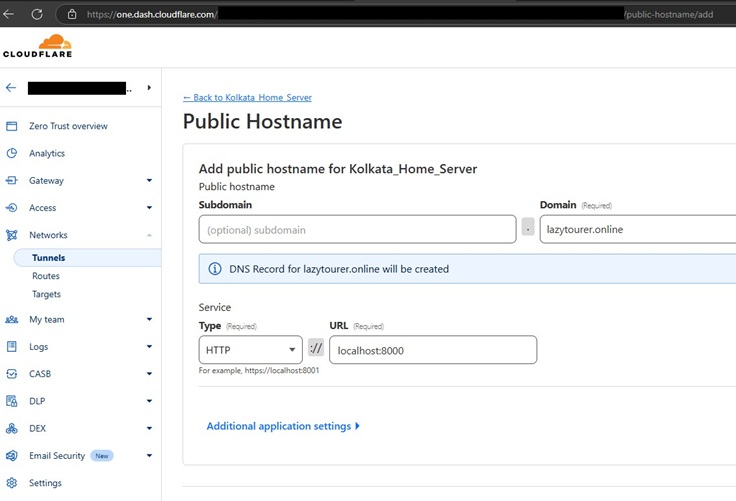Expand Additional application settings
Image resolution: width=736 pixels, height=501 pixels.
(282, 426)
